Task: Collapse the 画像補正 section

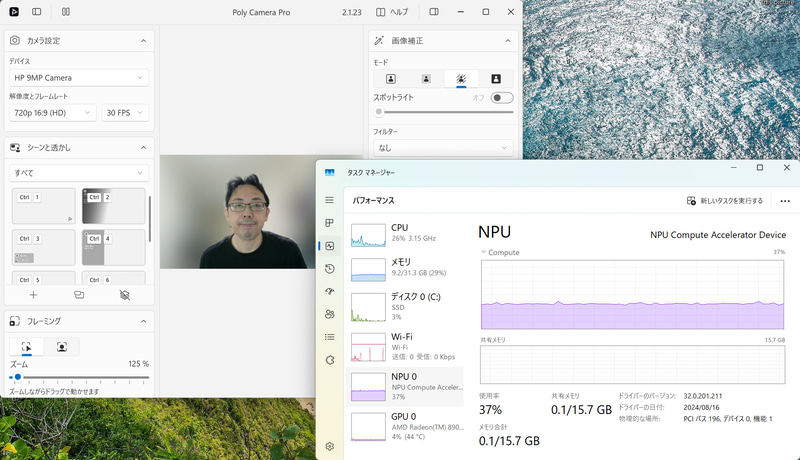Action: (x=508, y=41)
